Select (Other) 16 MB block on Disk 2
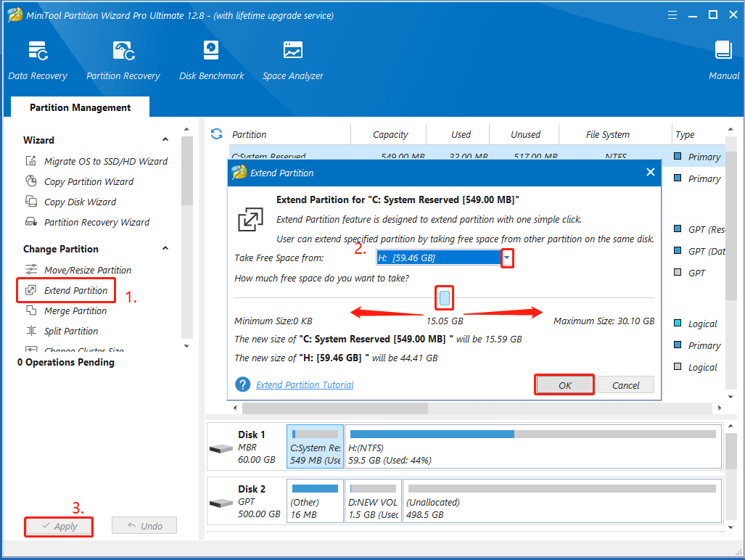This screenshot has width=745, height=560. point(315,501)
